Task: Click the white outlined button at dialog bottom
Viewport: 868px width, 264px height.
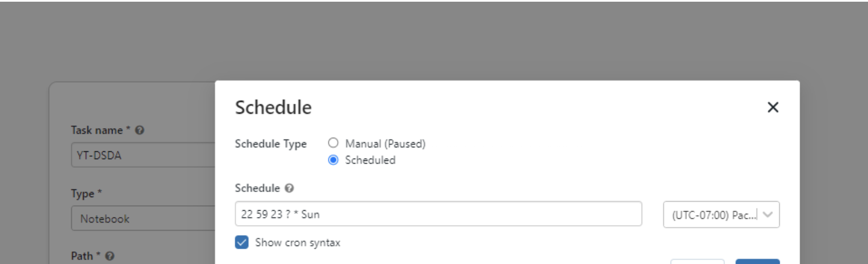Action: [697, 262]
